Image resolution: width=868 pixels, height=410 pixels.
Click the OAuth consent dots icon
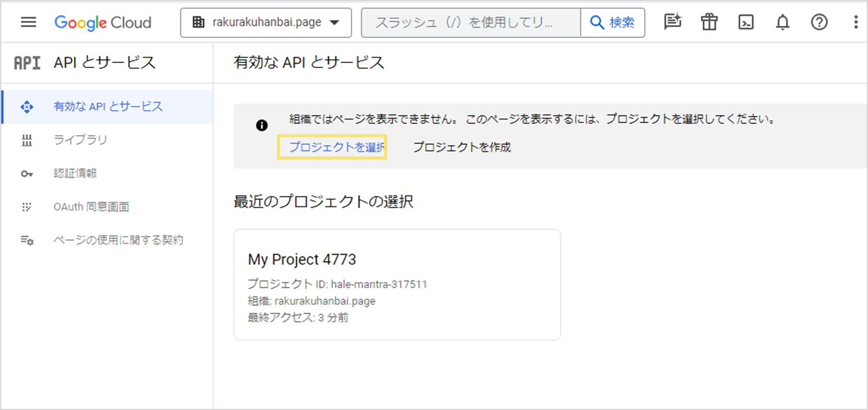pos(27,207)
